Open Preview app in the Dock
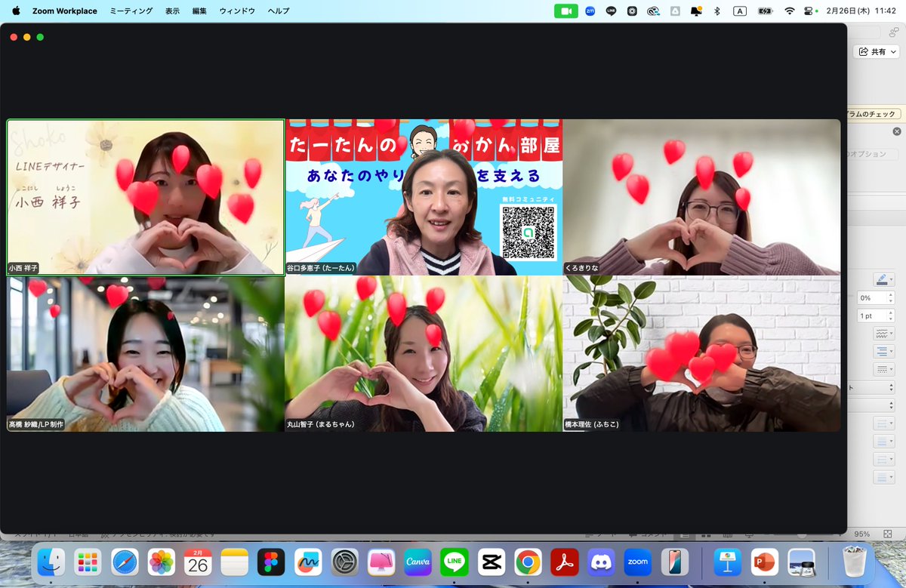906x588 pixels. 801,562
